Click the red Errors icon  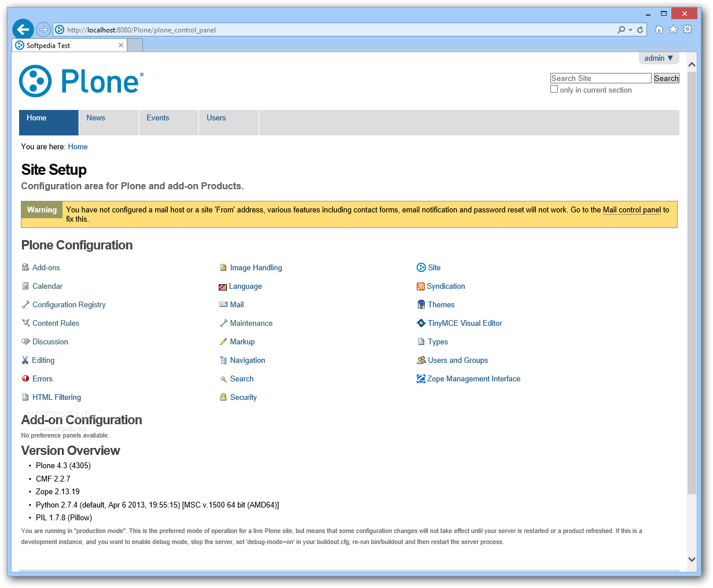[x=25, y=378]
